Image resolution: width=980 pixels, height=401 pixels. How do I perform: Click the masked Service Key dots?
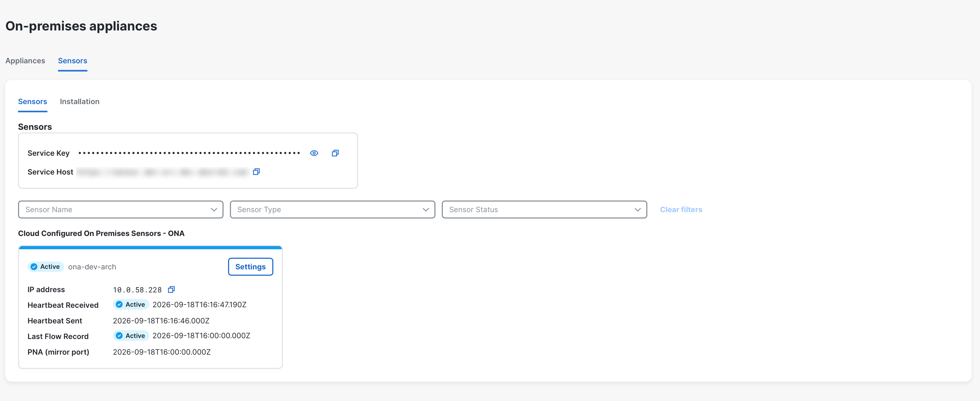click(189, 153)
